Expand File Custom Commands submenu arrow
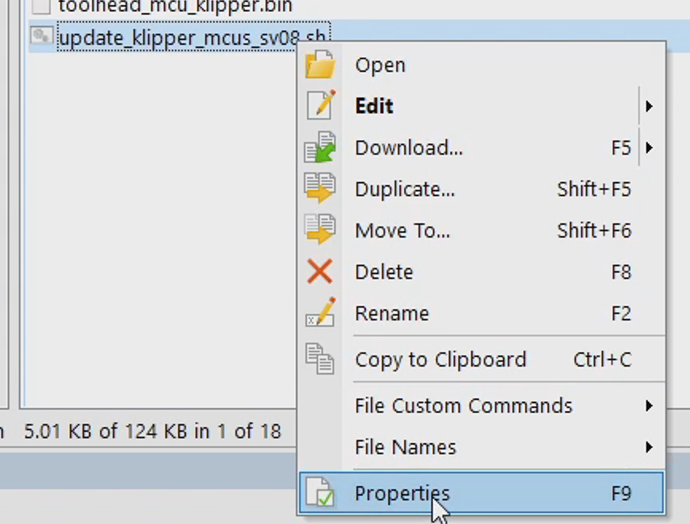The width and height of the screenshot is (690, 524). click(649, 406)
